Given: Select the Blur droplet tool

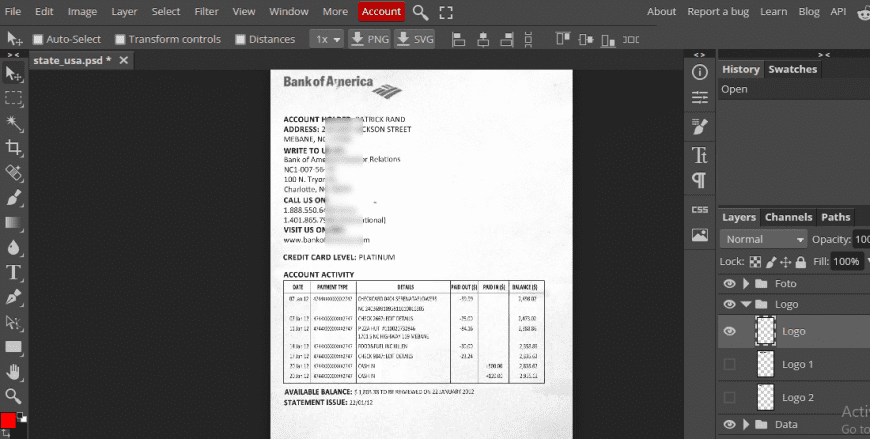Looking at the screenshot, I should (x=13, y=248).
